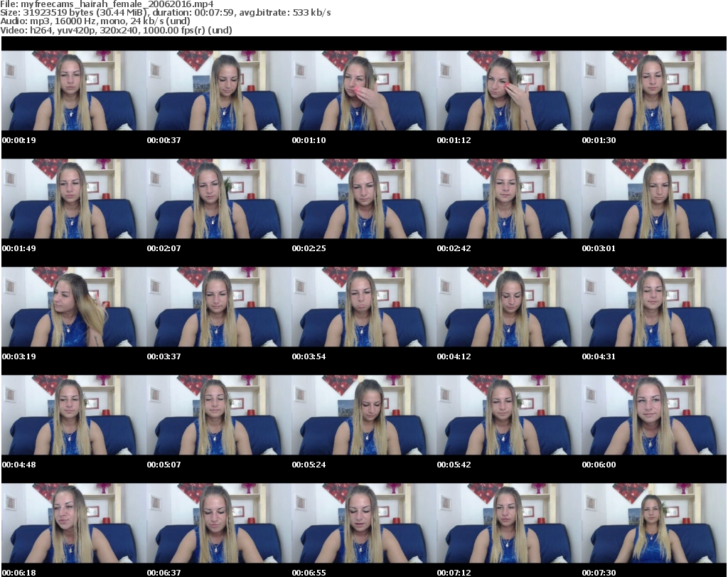The height and width of the screenshot is (577, 728).
Task: Select the thumbnail frame at 00:03:37
Action: point(219,307)
